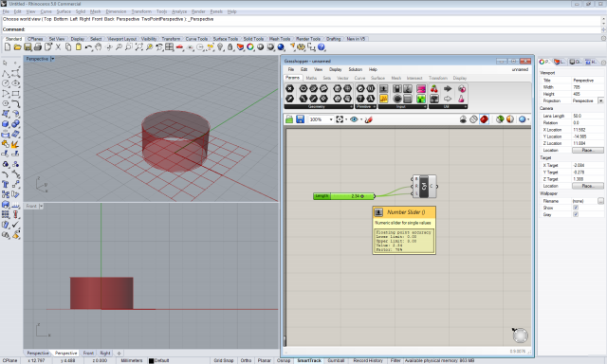Click the pink flask icon in Util group

[461, 99]
